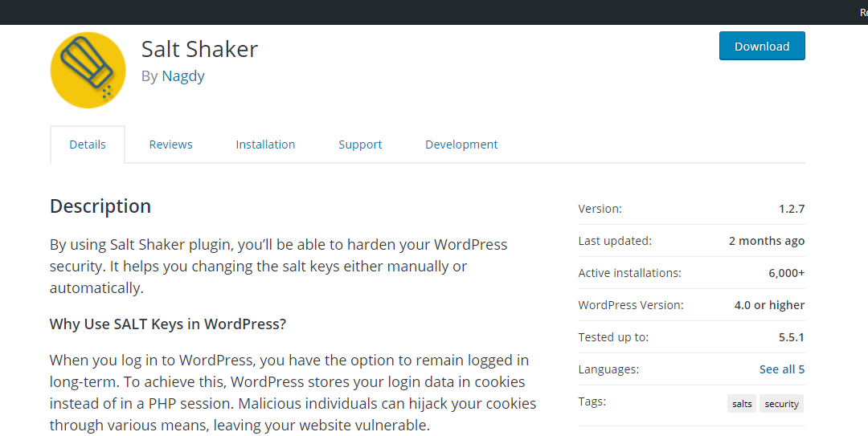This screenshot has width=868, height=436.
Task: Click the 2 months ago value
Action: point(767,241)
